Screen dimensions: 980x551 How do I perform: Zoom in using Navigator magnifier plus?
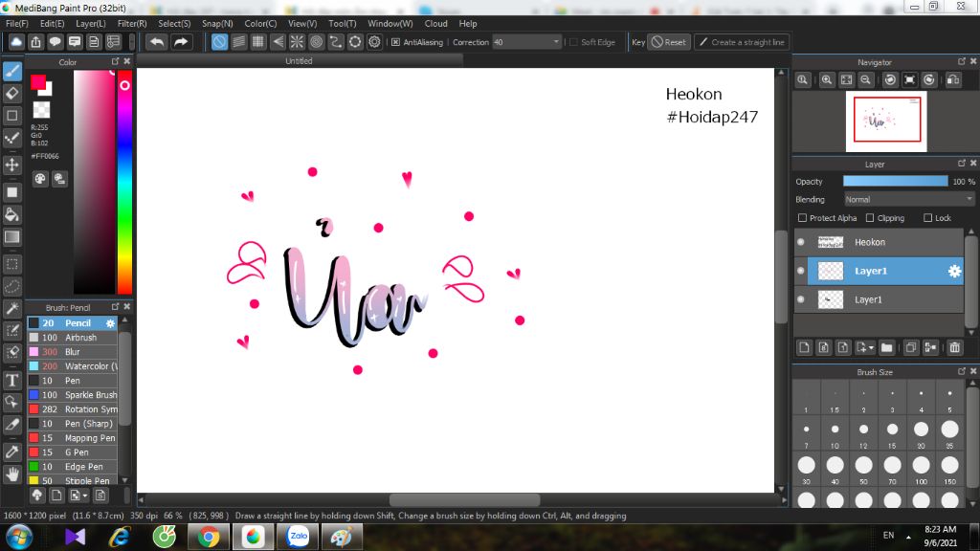(827, 79)
